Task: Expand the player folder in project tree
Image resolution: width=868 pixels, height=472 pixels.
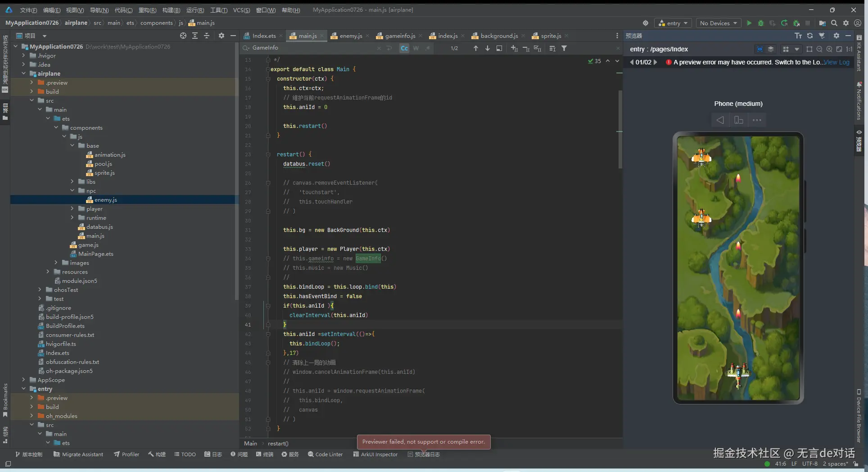Action: [72, 209]
